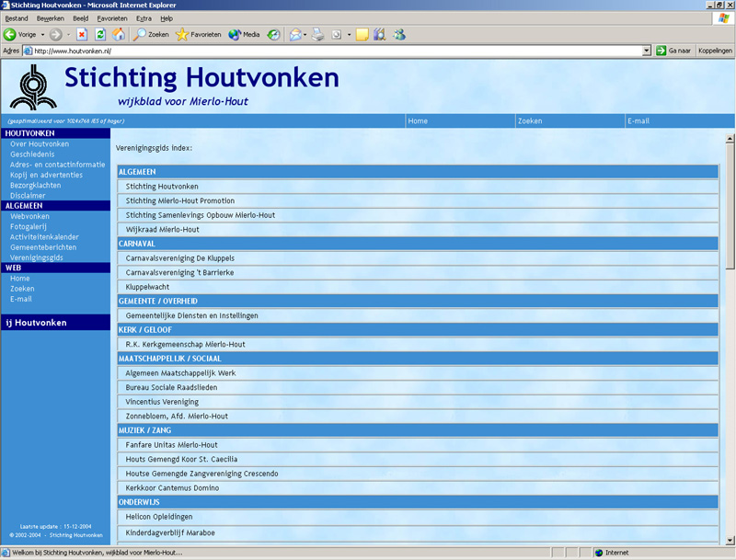This screenshot has height=560, width=736.
Task: Go to browser home page icon
Action: [119, 35]
